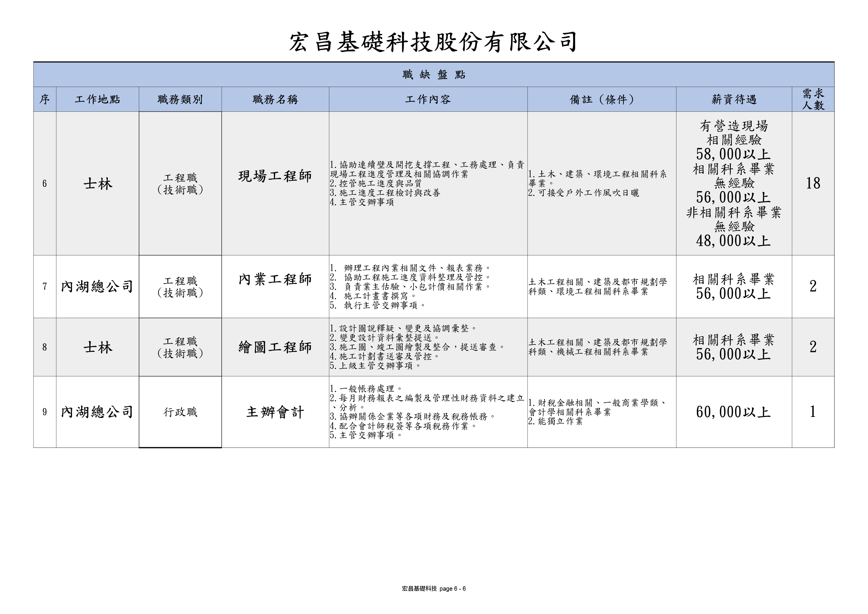This screenshot has height=614, width=868.
Task: Click 可接受戶外工作風吹日曬 condition
Action: click(584, 193)
